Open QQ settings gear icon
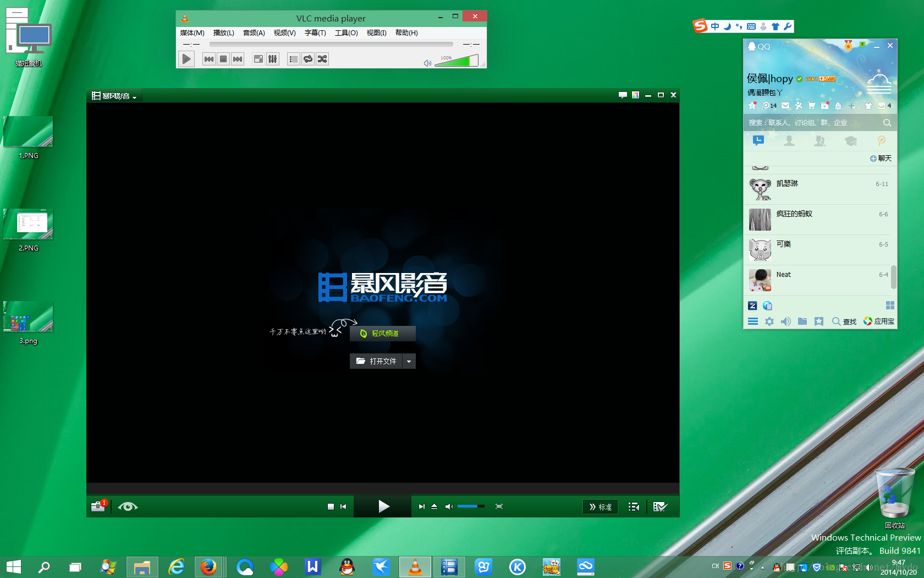Screen dimensions: 924x578 [x=769, y=321]
